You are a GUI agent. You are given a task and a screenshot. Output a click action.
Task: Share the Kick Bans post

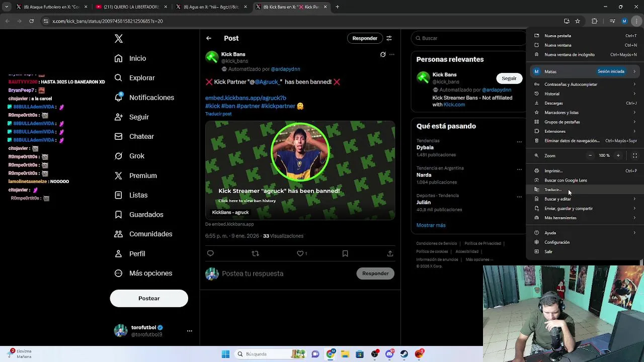coord(390,253)
